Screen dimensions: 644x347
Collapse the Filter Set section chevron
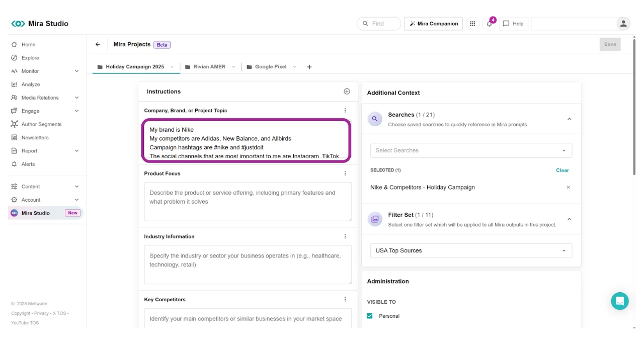pos(570,219)
